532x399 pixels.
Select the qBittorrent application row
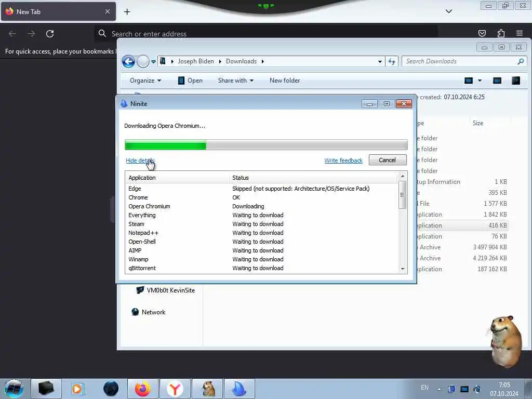[x=261, y=268]
